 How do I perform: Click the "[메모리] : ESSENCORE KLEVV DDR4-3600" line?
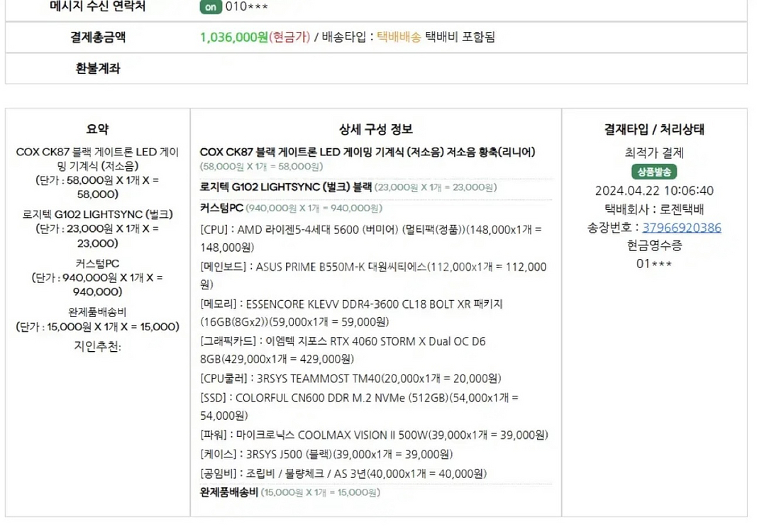351,313
